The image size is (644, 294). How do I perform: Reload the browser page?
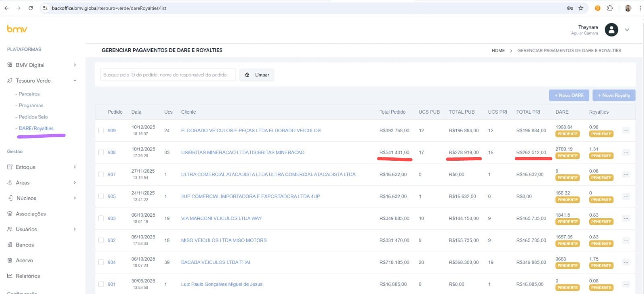[31, 8]
